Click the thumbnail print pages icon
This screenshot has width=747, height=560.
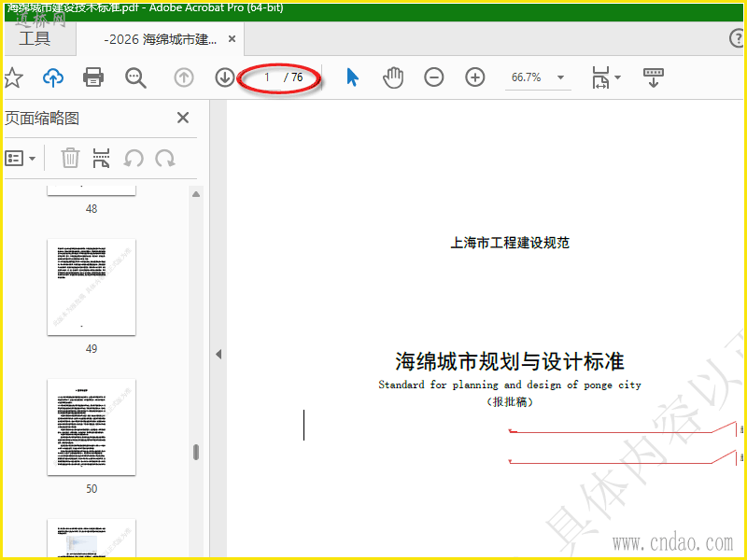click(101, 158)
